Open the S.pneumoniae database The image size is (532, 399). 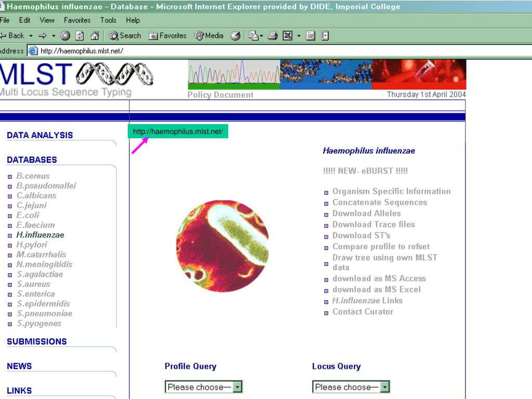click(45, 314)
